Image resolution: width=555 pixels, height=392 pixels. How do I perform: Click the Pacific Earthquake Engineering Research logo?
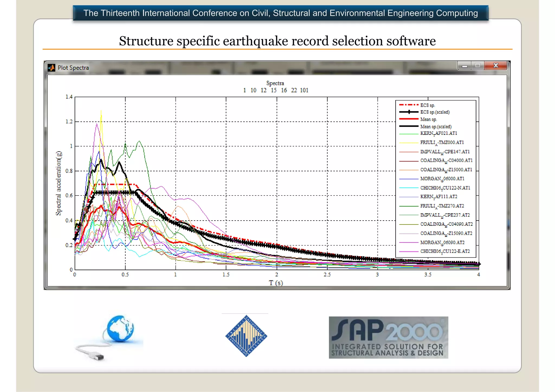[x=246, y=336]
